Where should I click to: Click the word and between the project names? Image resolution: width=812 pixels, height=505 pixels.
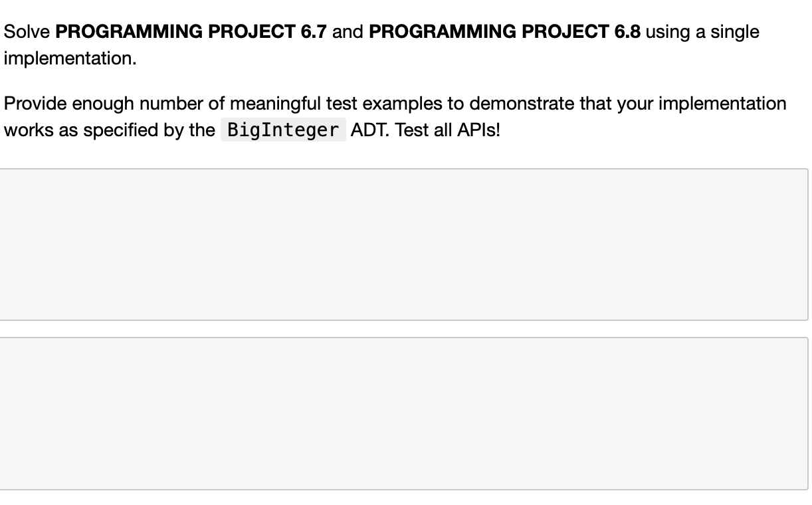[x=350, y=31]
